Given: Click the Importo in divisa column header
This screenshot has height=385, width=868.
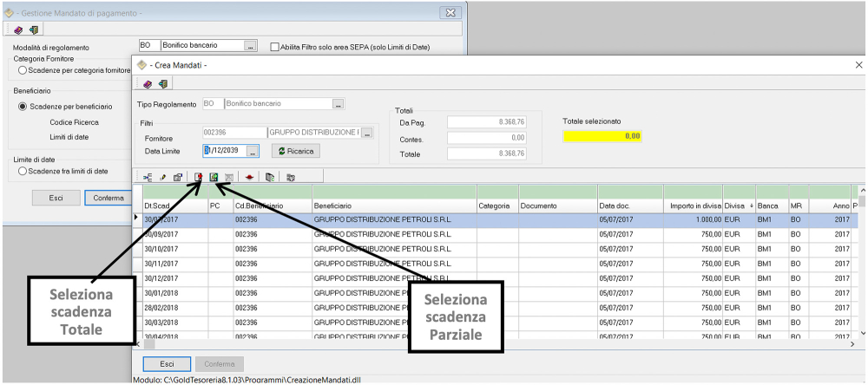Looking at the screenshot, I should [693, 206].
